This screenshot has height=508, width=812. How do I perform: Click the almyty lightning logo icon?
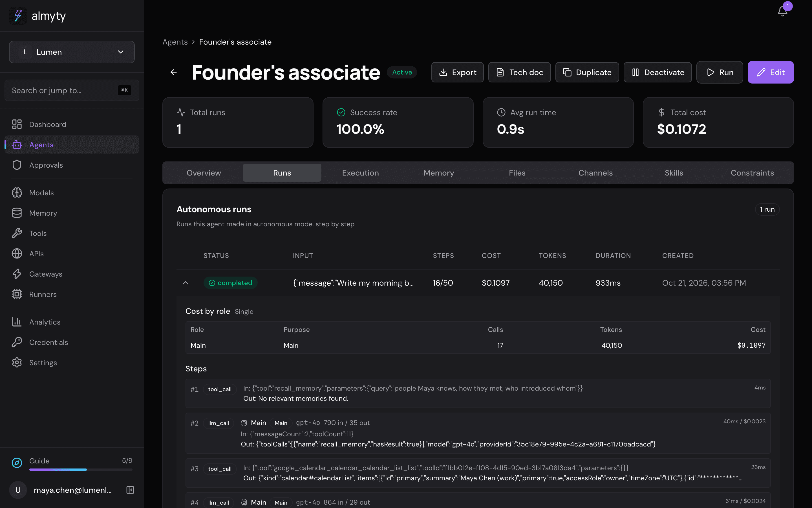tap(18, 16)
